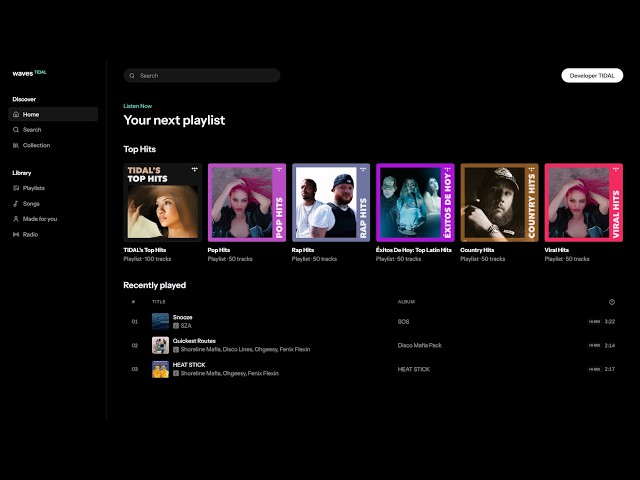Open the Pop Hits playlist cover
Viewport: 640px width, 480px height.
(247, 202)
